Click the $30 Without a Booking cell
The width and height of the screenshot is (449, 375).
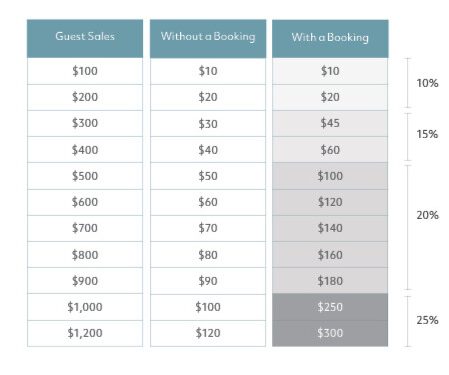[x=208, y=124]
